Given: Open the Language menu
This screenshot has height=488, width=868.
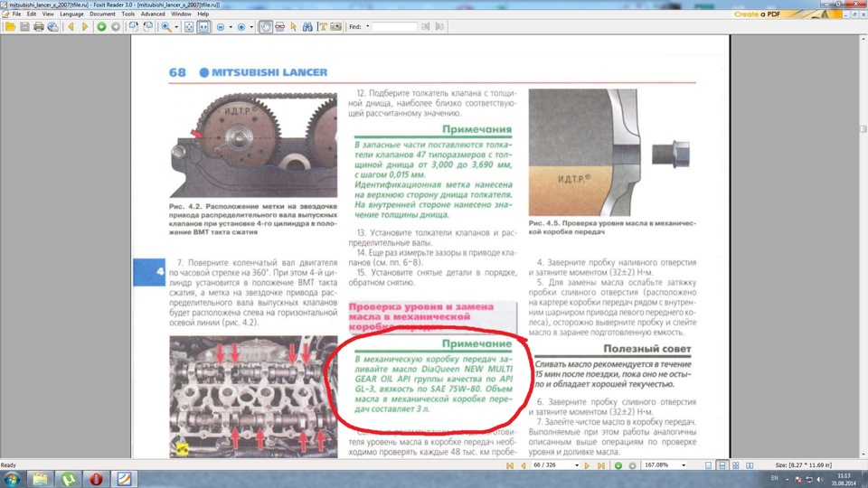Looking at the screenshot, I should coord(71,14).
